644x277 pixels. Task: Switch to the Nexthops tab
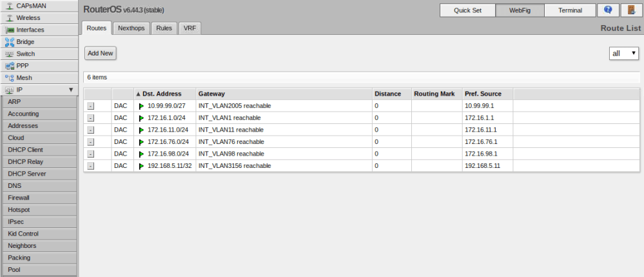click(131, 28)
